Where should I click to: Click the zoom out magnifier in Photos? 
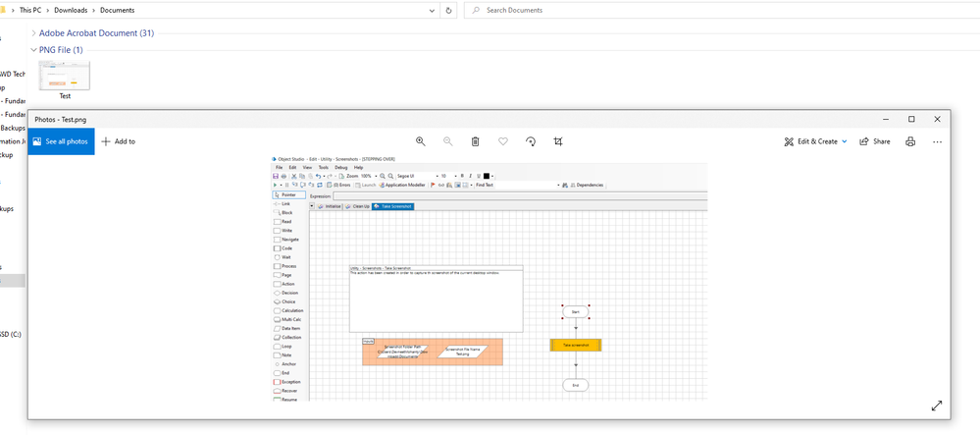pos(448,141)
